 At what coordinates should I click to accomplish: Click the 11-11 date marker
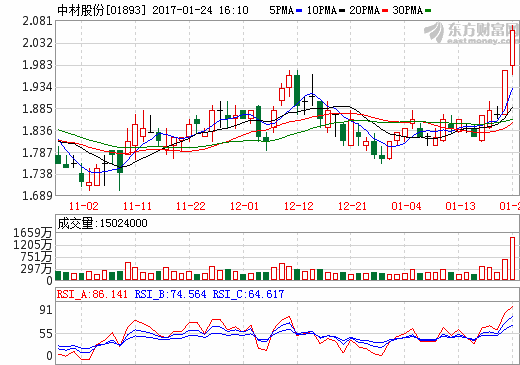click(137, 206)
